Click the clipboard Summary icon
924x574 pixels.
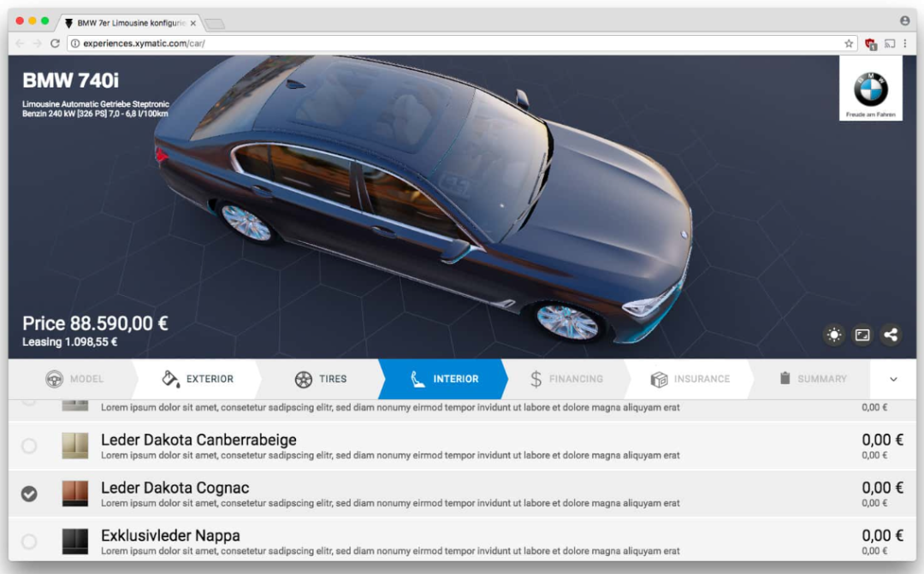point(785,378)
